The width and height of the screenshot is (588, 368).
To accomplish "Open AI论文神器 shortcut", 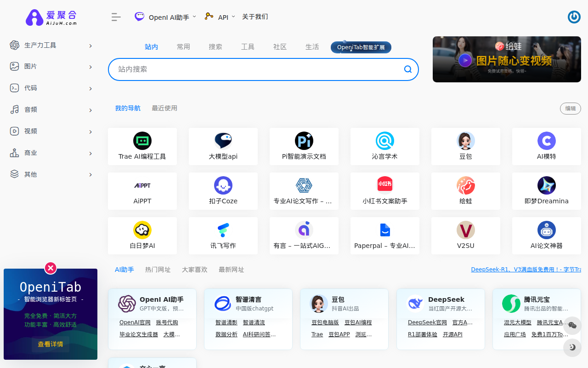I will click(547, 236).
